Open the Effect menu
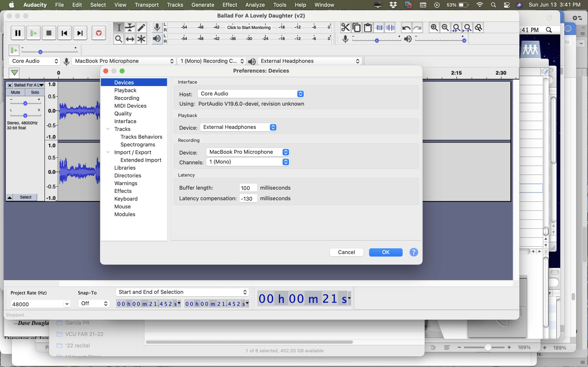 [229, 5]
